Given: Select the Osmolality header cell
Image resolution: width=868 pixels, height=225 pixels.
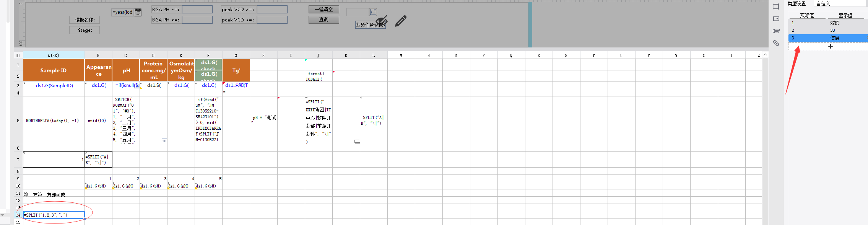Looking at the screenshot, I should pos(181,70).
